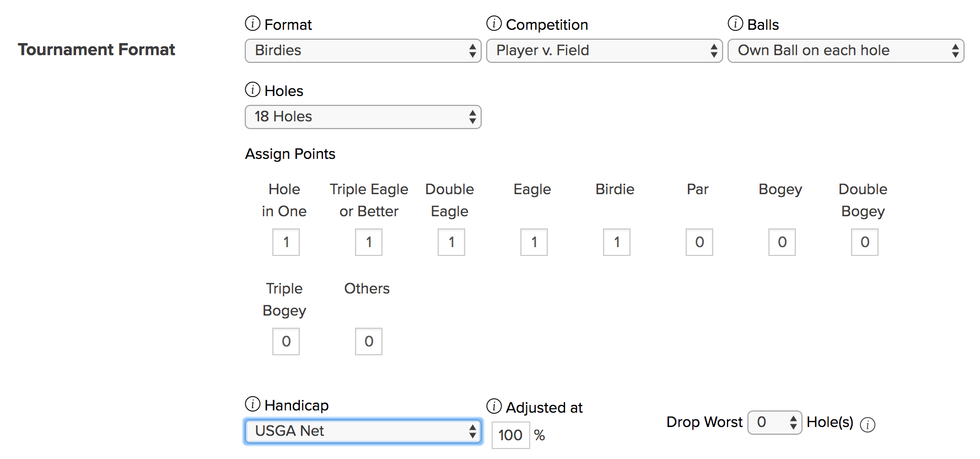The width and height of the screenshot is (980, 459).
Task: Click the Par points input box
Action: (699, 242)
